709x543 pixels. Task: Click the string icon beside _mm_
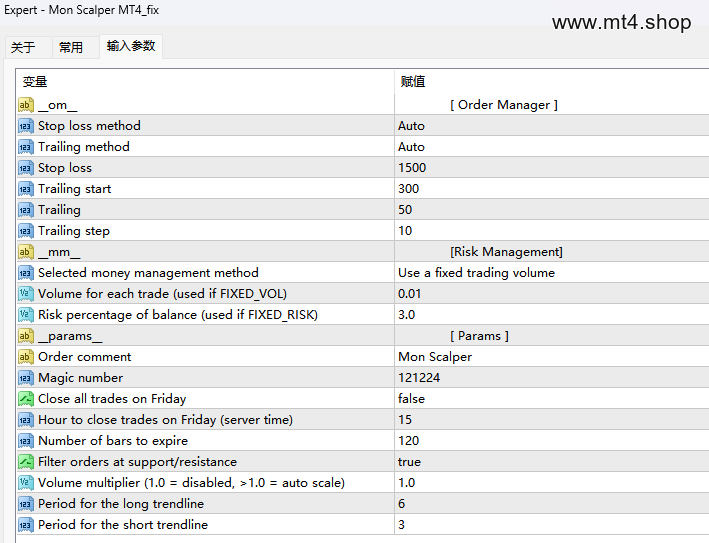pyautogui.click(x=26, y=252)
